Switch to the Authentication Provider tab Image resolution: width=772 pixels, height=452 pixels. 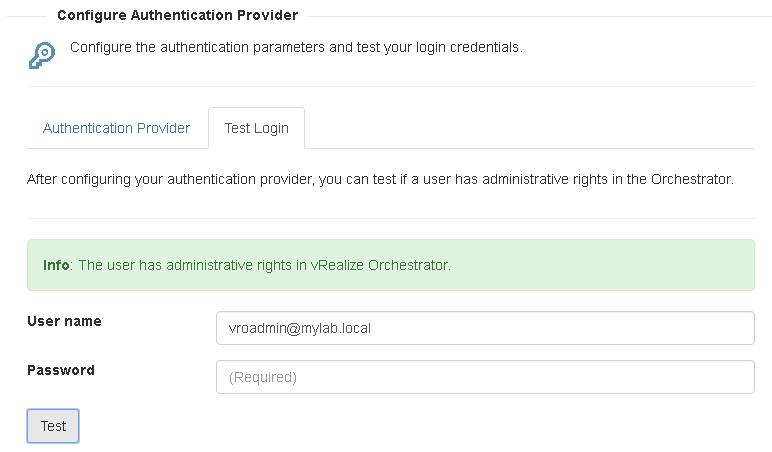point(116,128)
